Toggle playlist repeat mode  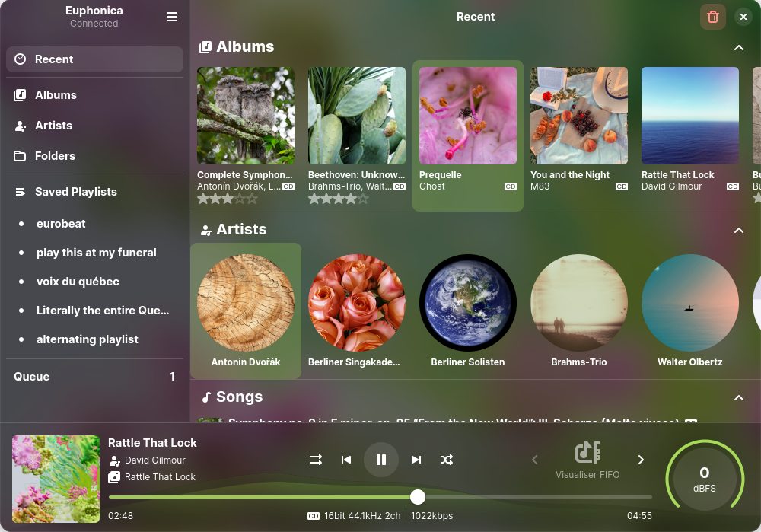(x=316, y=460)
